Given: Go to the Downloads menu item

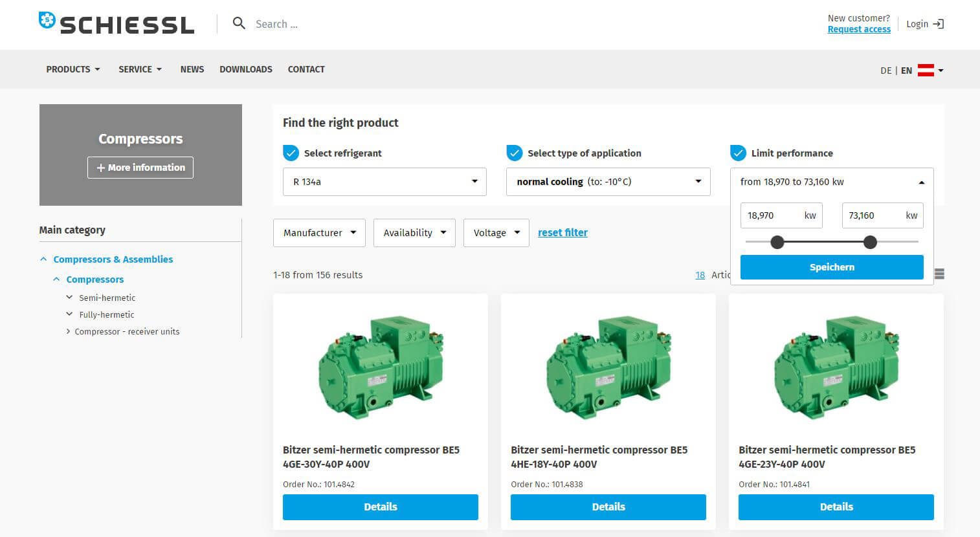Looking at the screenshot, I should [x=245, y=69].
